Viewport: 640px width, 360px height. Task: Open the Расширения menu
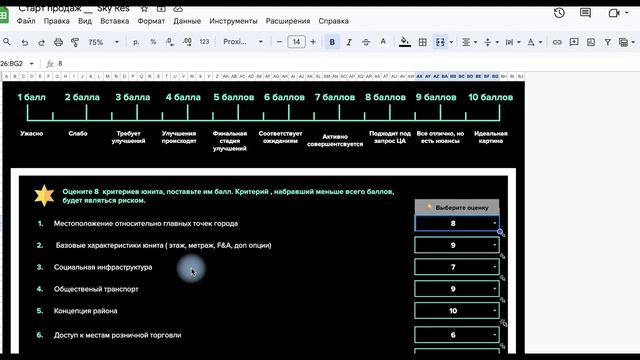pos(288,21)
